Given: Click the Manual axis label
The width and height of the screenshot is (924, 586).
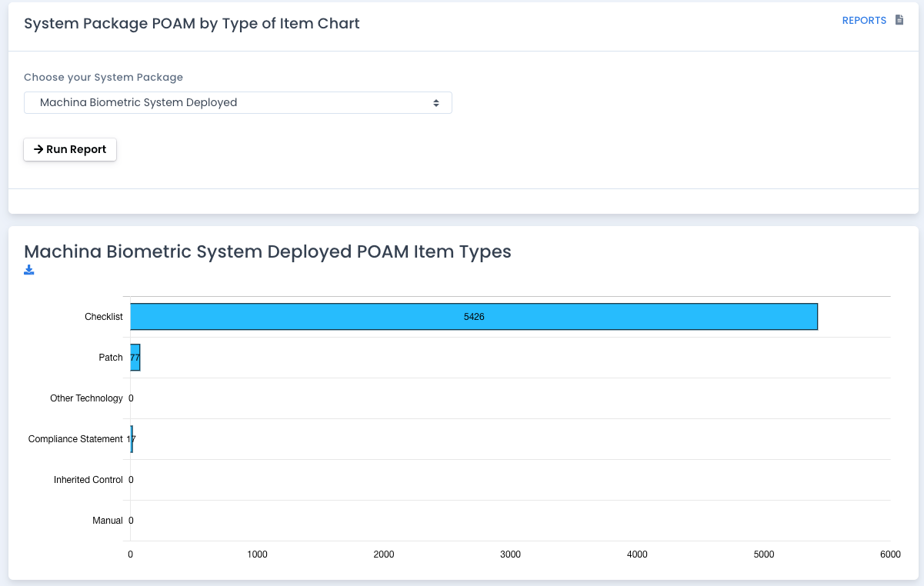Looking at the screenshot, I should coord(108,521).
